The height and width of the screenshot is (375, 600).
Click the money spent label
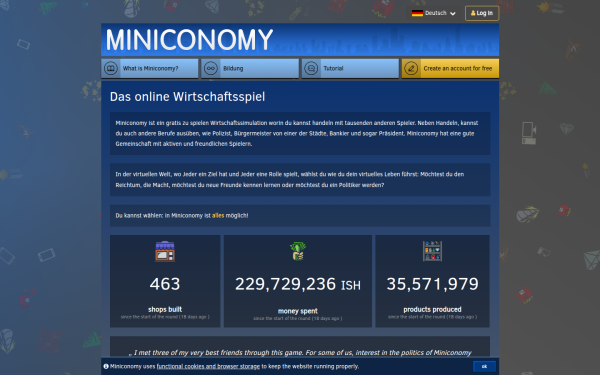point(298,311)
